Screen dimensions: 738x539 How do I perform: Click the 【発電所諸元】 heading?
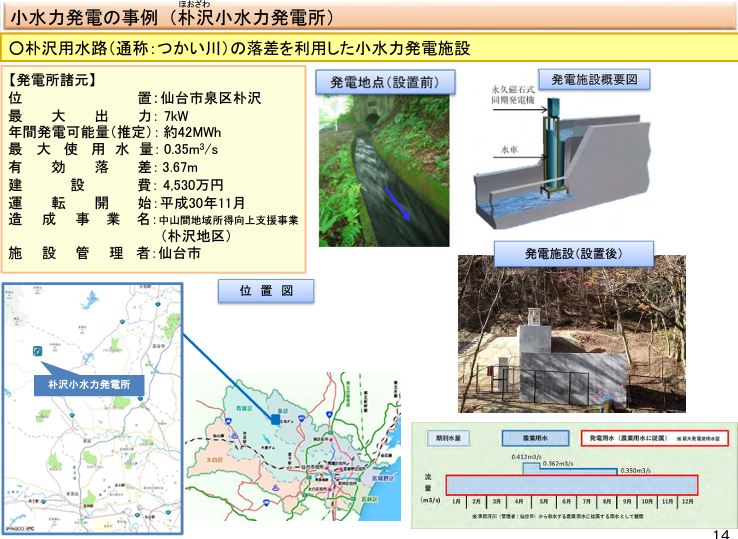52,80
